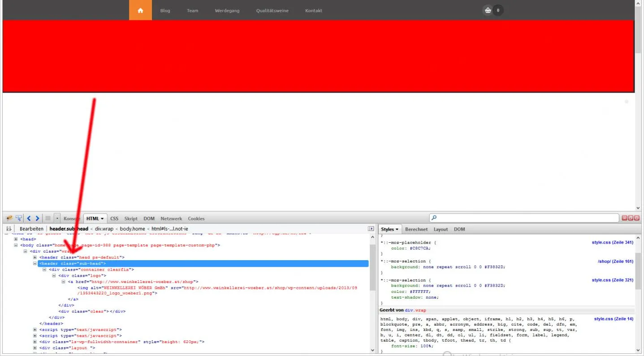This screenshot has width=644, height=356.
Task: Click the command line lines icon
Action: (48, 218)
